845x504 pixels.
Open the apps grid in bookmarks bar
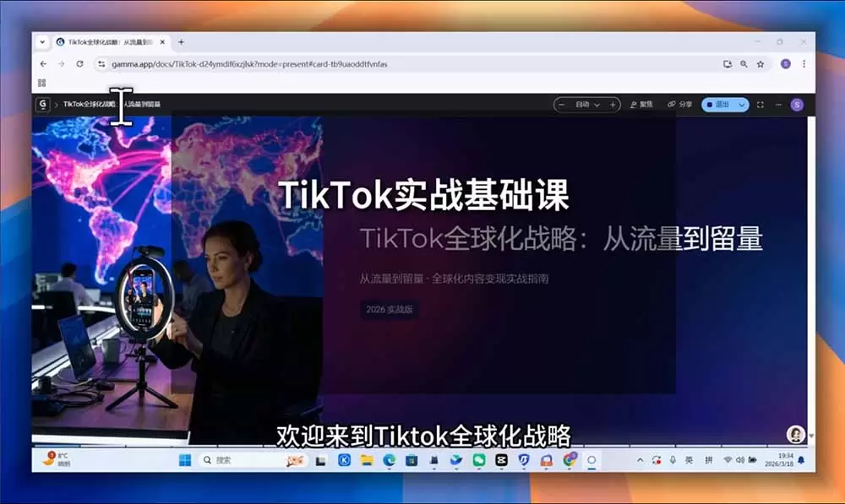(x=42, y=83)
